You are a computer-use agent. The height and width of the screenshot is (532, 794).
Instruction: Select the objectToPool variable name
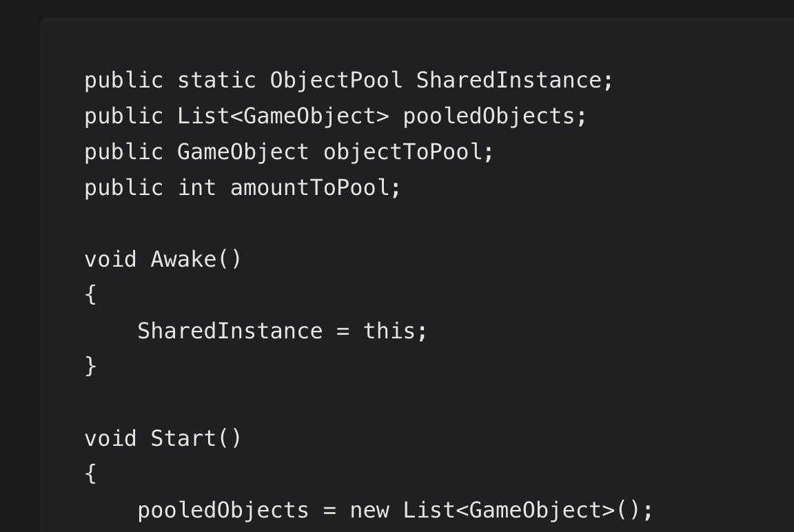[403, 152]
